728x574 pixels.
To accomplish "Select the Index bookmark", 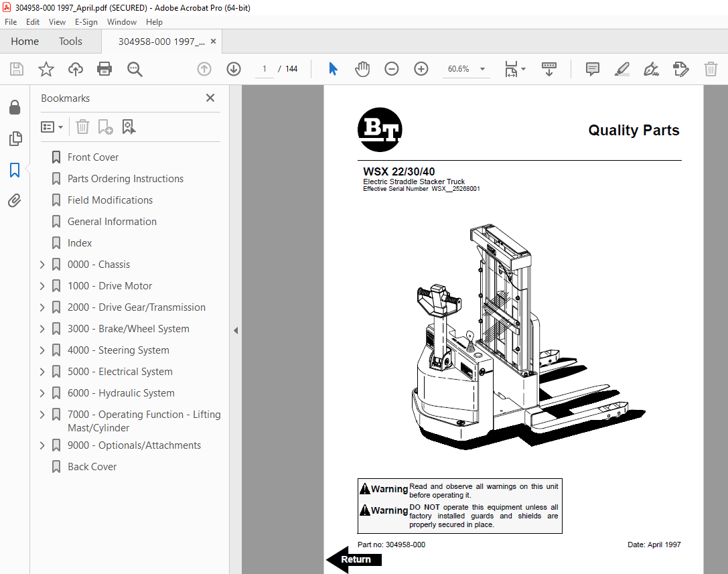I will 80,243.
